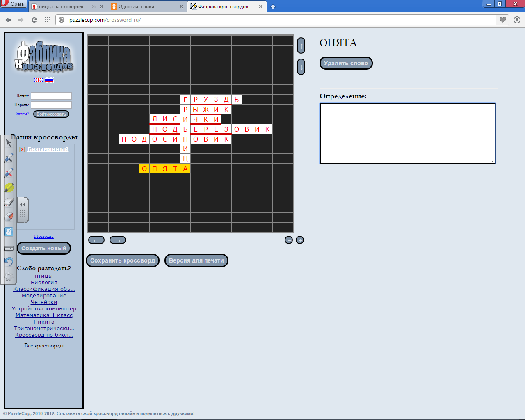Grab the floating toolbar dotted grip handle

tap(23, 214)
